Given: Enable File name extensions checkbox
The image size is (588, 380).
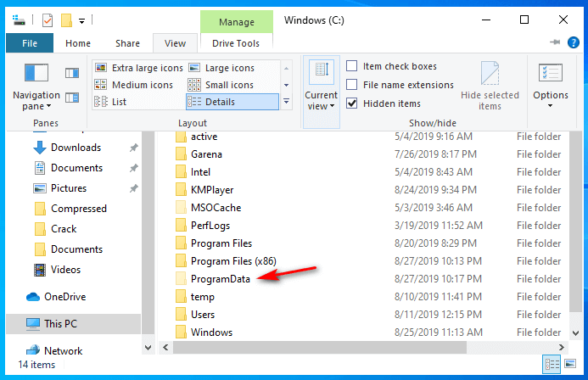Looking at the screenshot, I should click(x=352, y=85).
